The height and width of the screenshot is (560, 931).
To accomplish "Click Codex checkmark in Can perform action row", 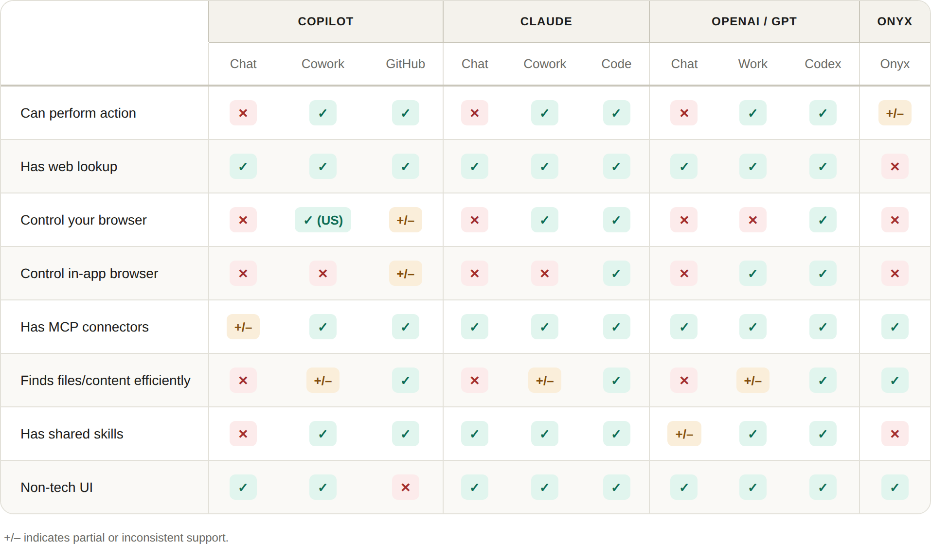I will (823, 113).
